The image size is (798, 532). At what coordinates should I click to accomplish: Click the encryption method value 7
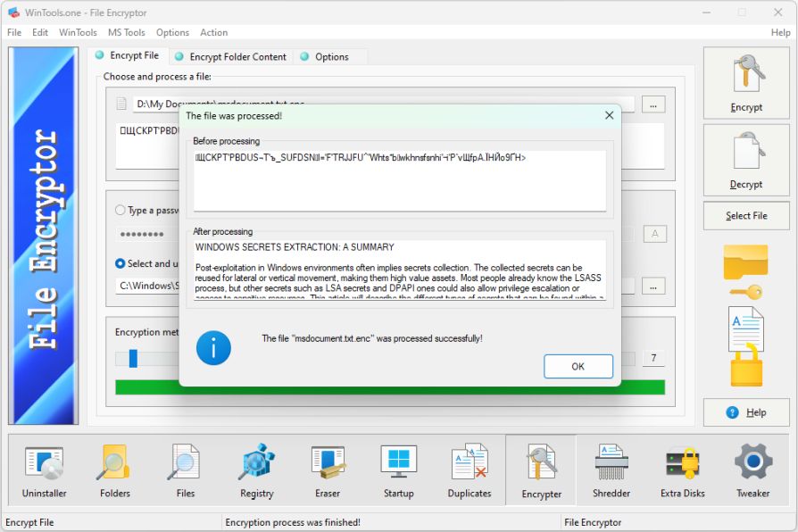click(653, 358)
